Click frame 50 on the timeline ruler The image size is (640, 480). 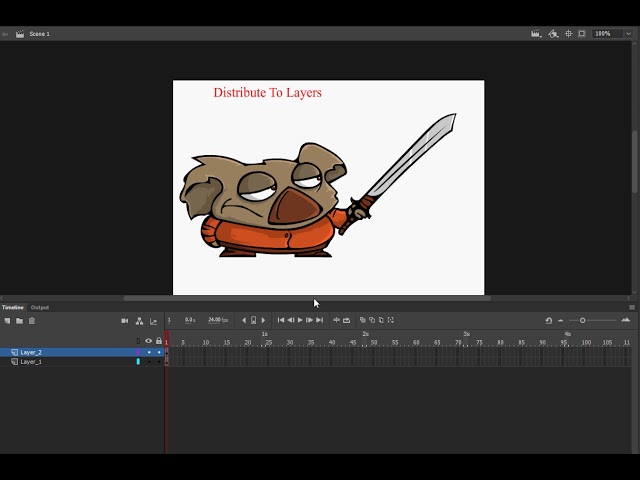373,342
